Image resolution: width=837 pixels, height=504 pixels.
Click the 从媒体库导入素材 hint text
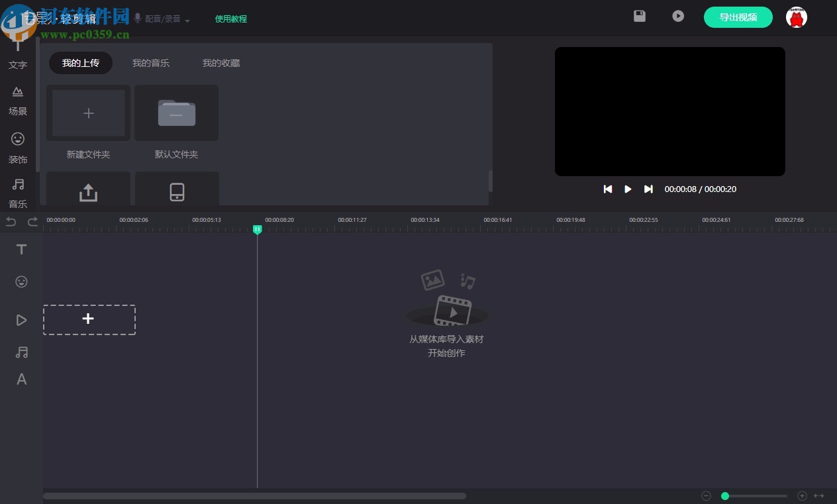446,339
